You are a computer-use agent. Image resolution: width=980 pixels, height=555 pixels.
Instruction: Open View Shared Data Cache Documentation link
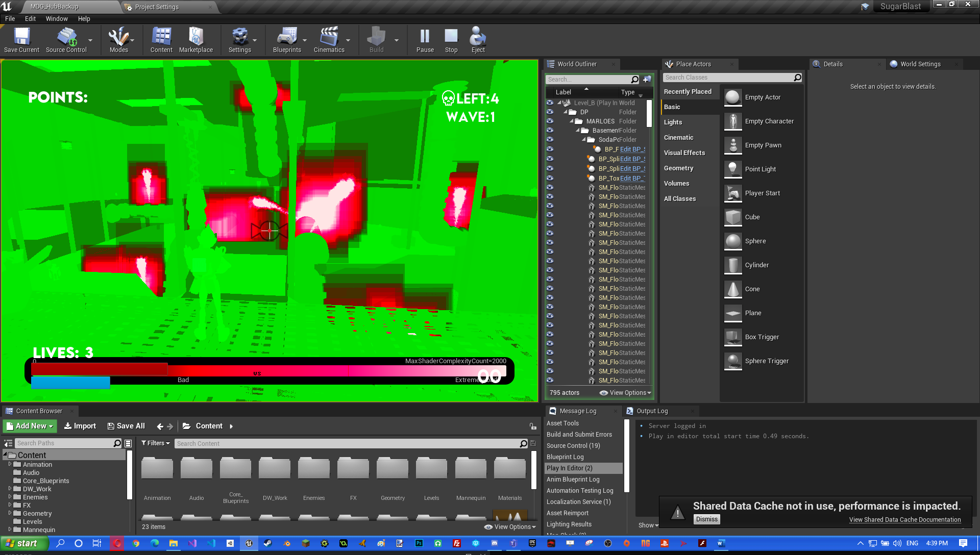tap(904, 520)
